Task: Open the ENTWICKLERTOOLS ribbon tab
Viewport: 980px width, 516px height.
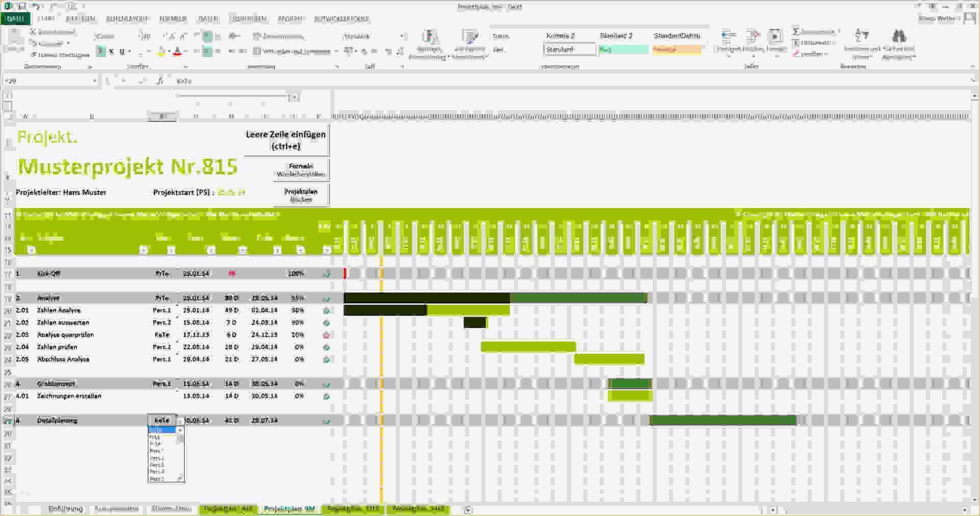Action: [341, 19]
